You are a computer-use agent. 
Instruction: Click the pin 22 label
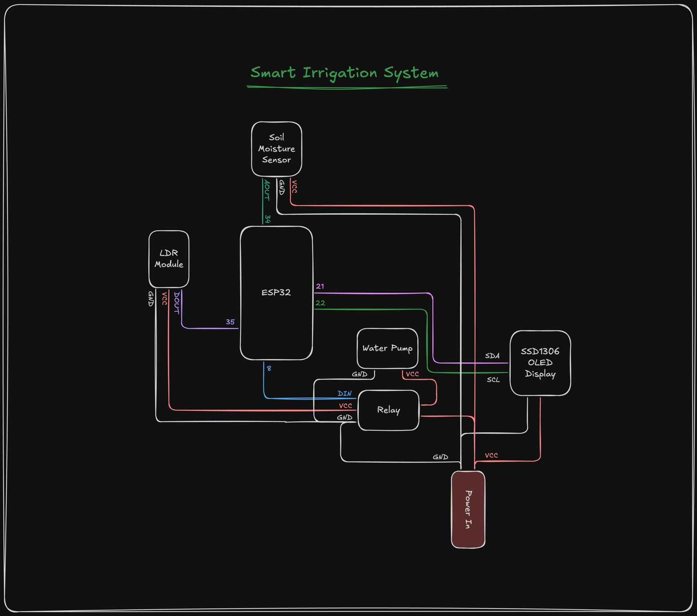pos(320,303)
